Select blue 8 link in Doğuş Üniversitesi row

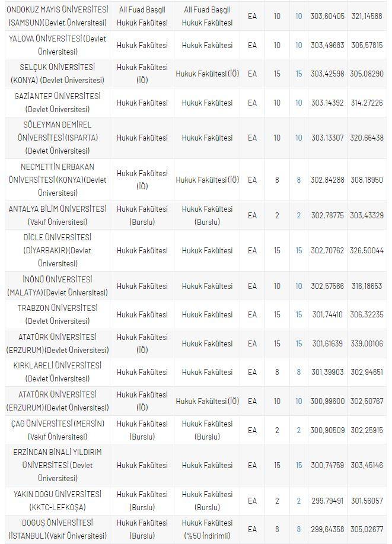(299, 529)
